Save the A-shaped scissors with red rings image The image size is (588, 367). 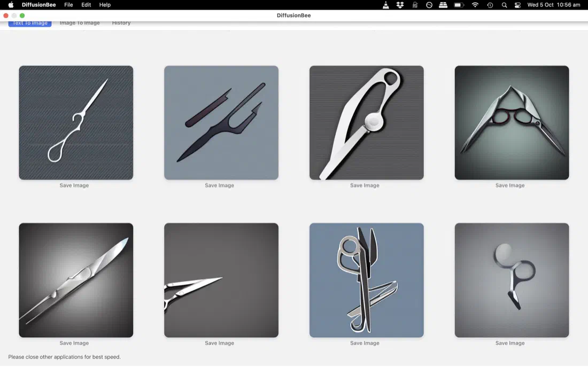510,185
